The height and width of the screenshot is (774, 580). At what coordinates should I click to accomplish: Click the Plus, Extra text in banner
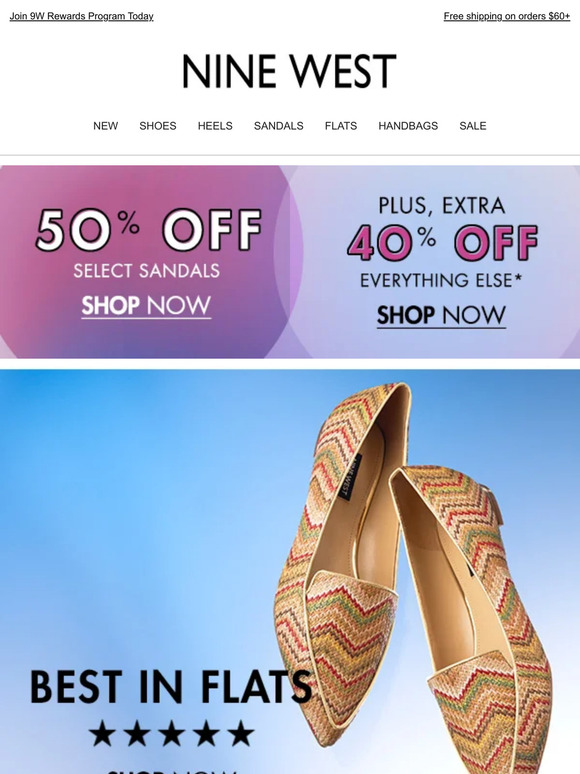[442, 206]
